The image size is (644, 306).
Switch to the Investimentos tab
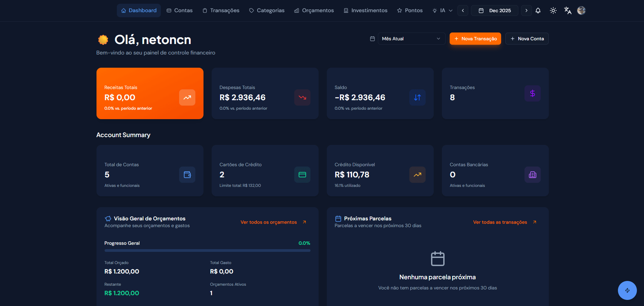[365, 10]
